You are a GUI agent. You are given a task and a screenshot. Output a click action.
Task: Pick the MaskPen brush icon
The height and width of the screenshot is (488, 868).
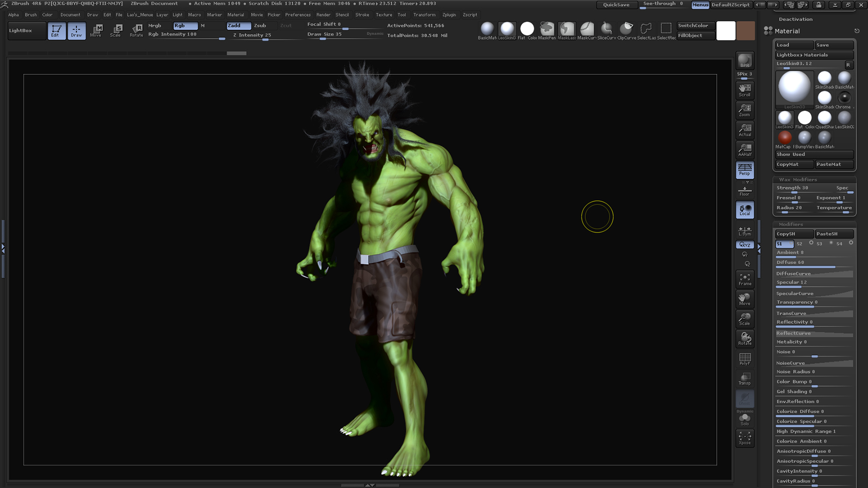[547, 30]
